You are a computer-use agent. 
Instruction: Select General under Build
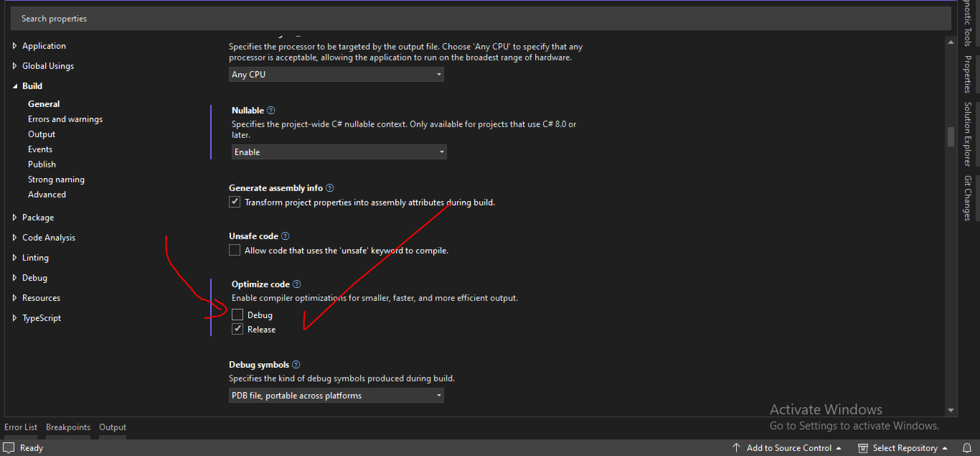[44, 104]
